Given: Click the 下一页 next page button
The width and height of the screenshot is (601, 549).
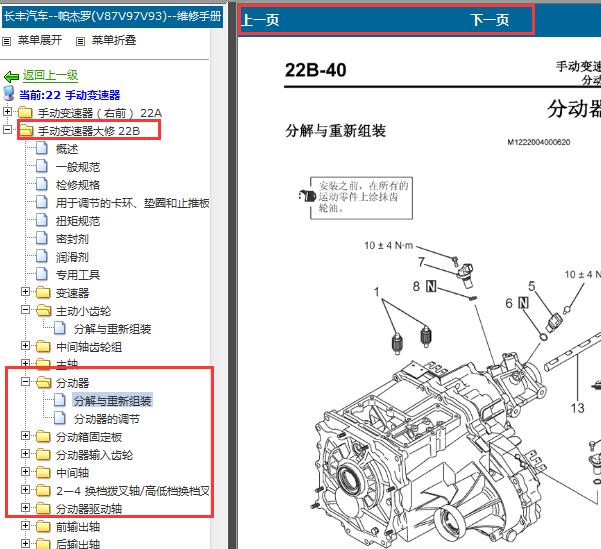Looking at the screenshot, I should pos(490,20).
